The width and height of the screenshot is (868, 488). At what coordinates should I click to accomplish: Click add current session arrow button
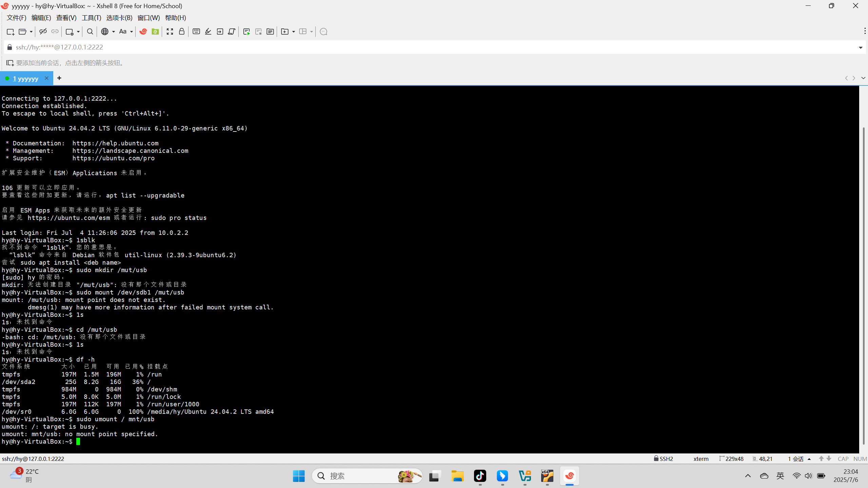(x=10, y=63)
